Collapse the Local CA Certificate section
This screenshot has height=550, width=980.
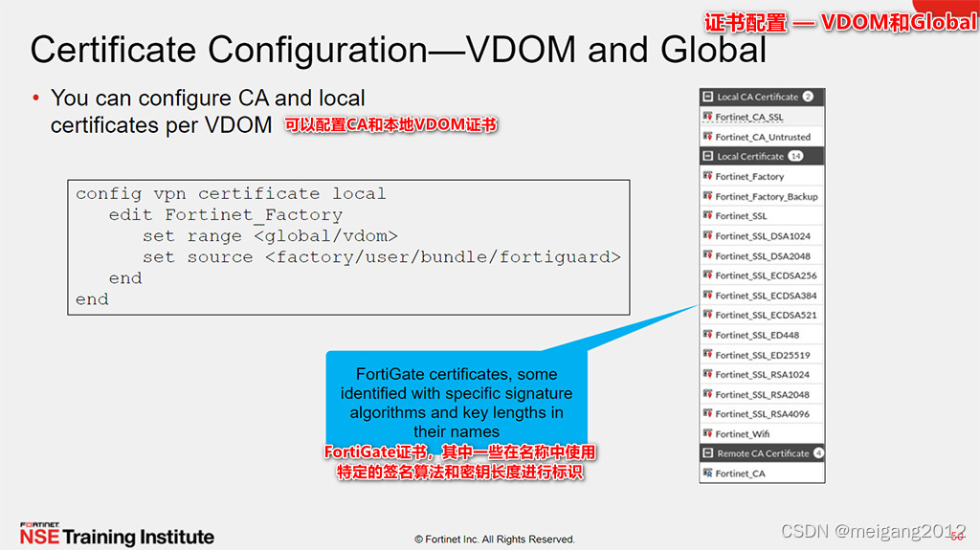707,97
